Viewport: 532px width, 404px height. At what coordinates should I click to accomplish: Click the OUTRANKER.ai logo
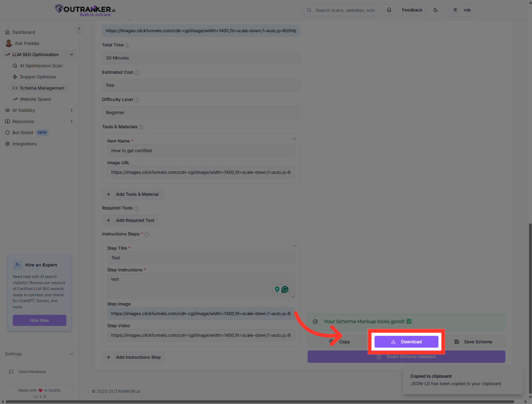tap(85, 10)
